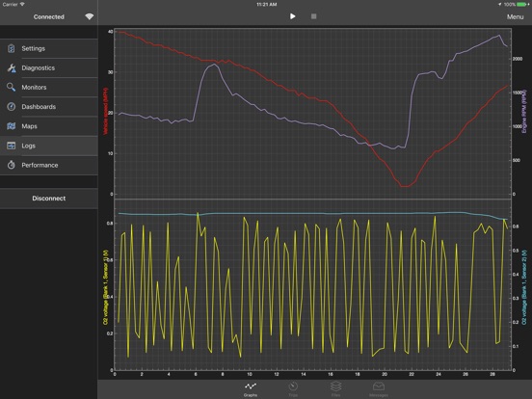Tap the purple Engine RPM axis label
This screenshot has height=399, width=532.
524,111
